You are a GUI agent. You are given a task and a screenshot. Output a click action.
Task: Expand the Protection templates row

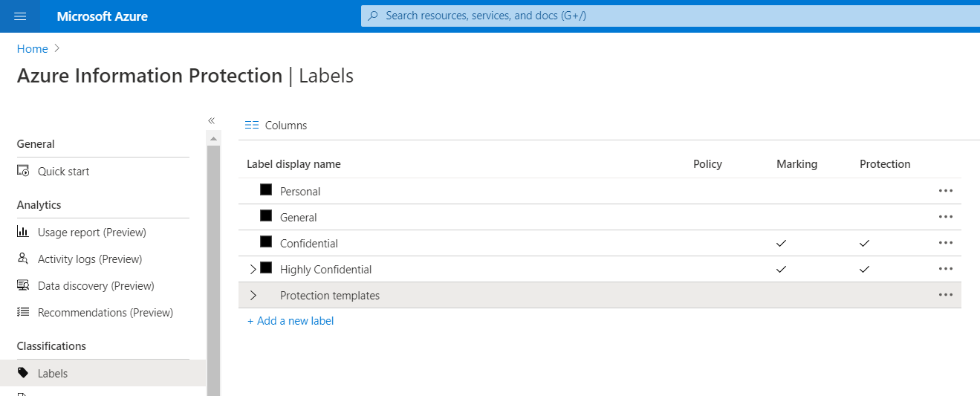253,295
